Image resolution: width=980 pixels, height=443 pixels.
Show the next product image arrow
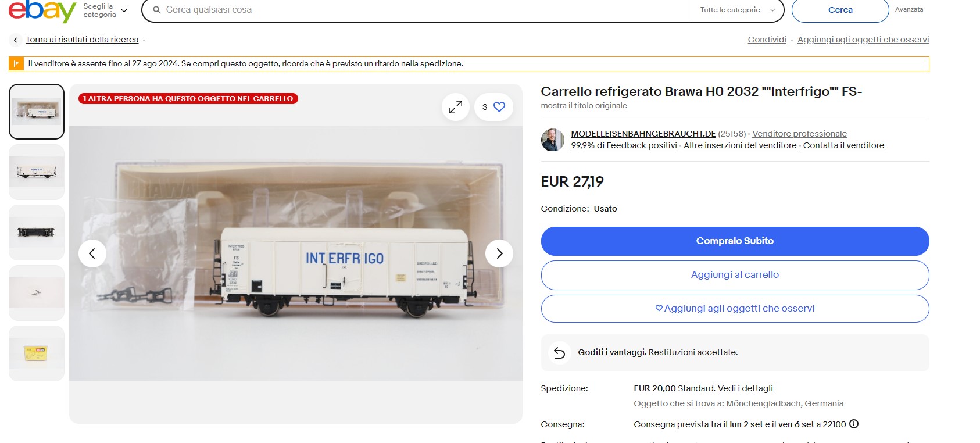coord(499,253)
